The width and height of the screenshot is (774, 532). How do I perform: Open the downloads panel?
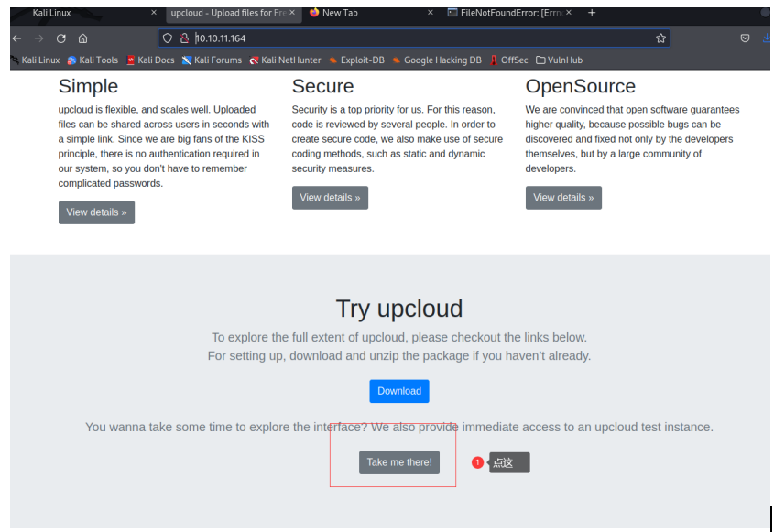click(x=768, y=38)
